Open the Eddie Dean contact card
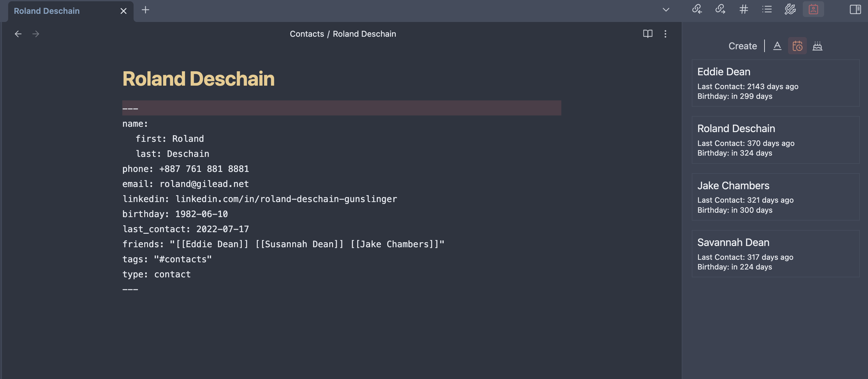 pyautogui.click(x=775, y=83)
